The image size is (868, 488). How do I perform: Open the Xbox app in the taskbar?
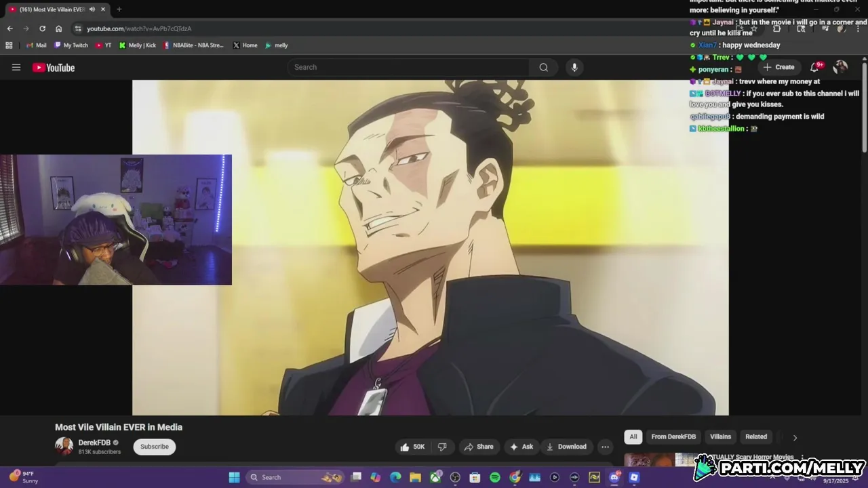click(435, 477)
